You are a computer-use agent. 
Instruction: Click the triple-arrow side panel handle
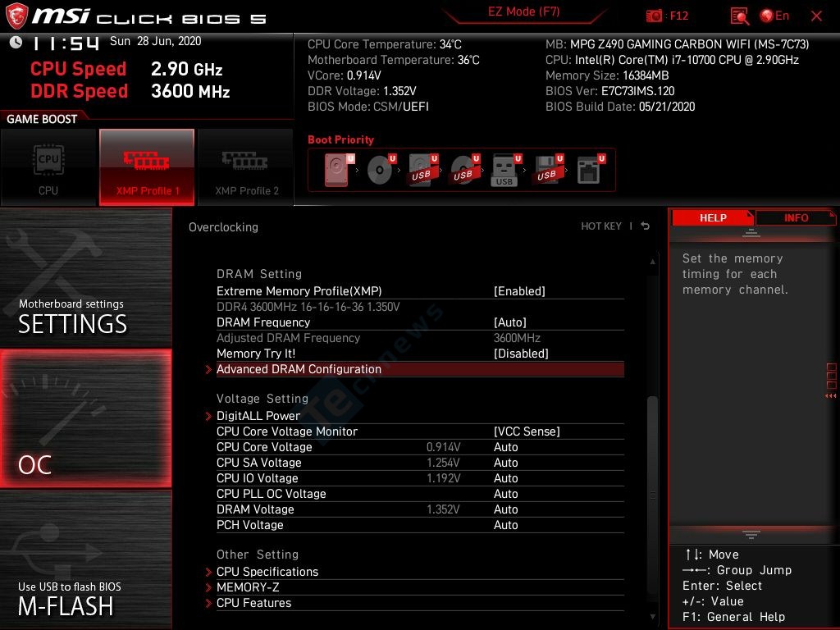pyautogui.click(x=831, y=396)
